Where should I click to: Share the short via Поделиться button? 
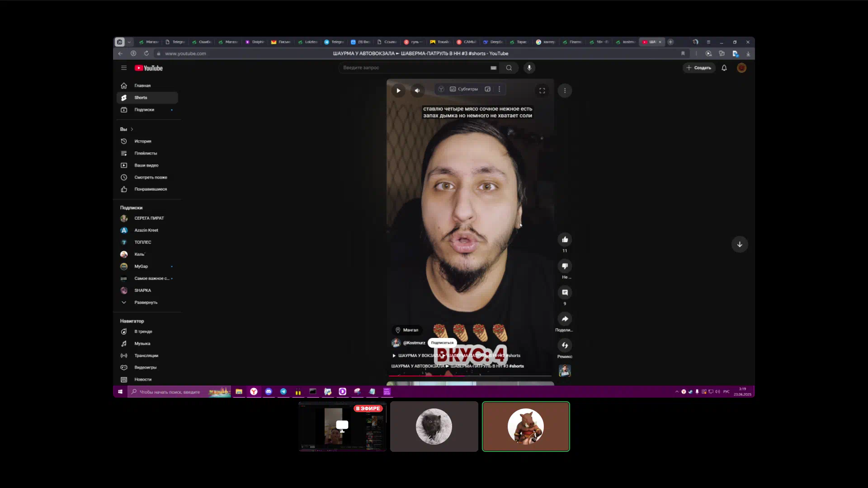[565, 319]
